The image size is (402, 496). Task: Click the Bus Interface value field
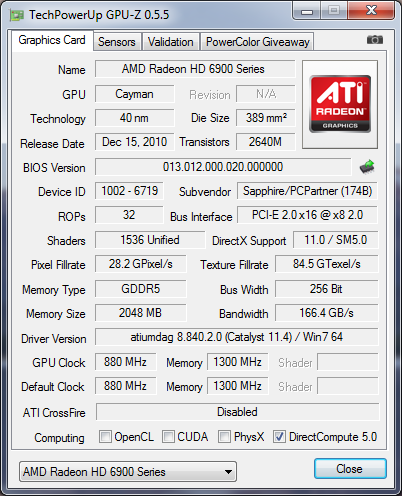pos(307,215)
